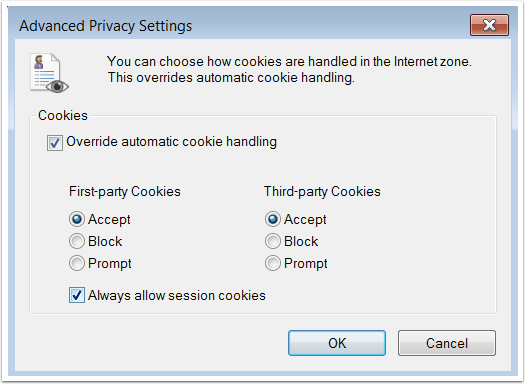The height and width of the screenshot is (384, 525).
Task: Choose Prompt for Third-party Cookies
Action: click(x=273, y=263)
